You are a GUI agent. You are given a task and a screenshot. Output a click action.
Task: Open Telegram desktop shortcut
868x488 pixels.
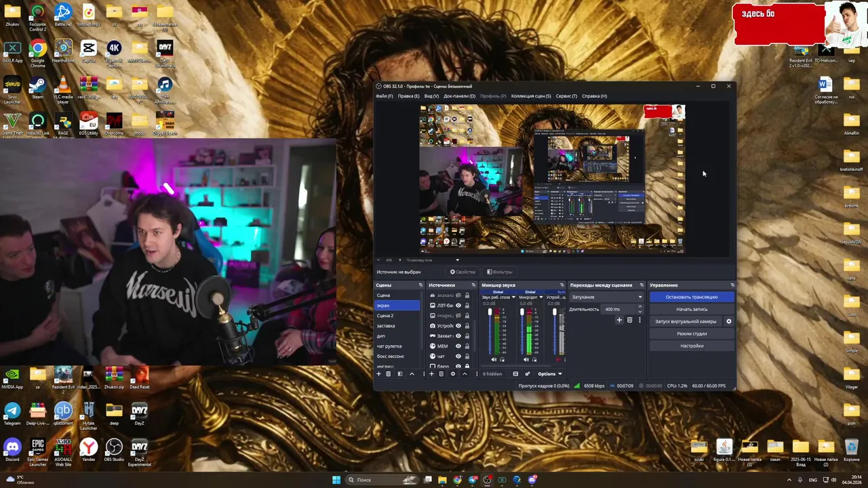pyautogui.click(x=12, y=414)
